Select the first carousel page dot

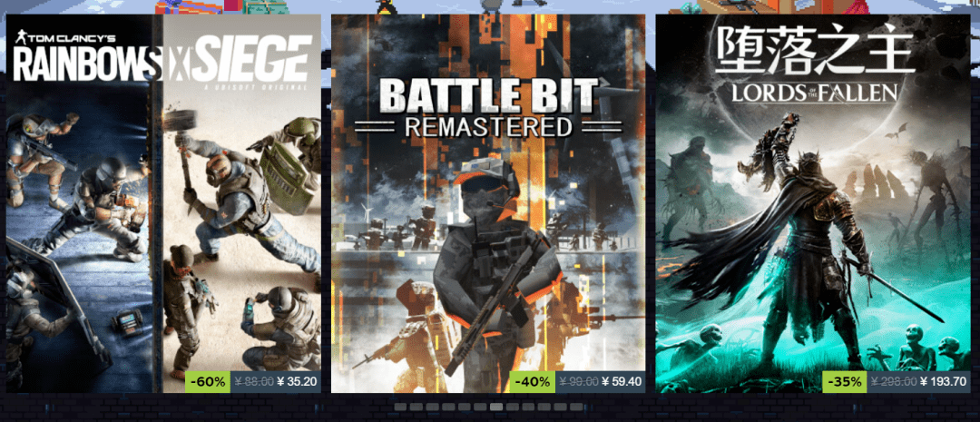tap(401, 407)
